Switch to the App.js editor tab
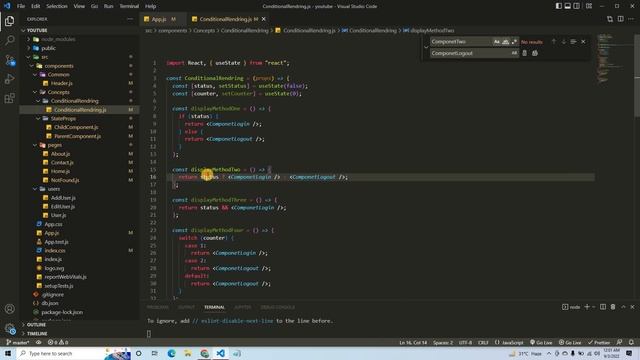 [159, 19]
